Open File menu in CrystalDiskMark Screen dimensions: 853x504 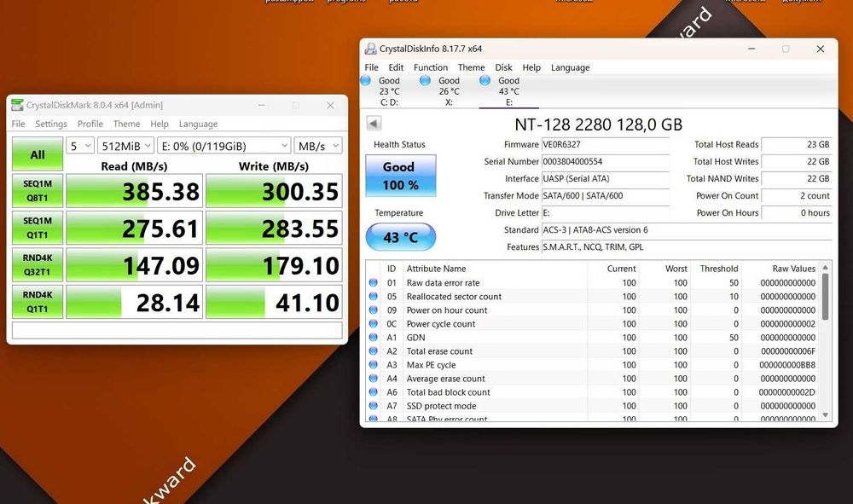click(x=18, y=124)
